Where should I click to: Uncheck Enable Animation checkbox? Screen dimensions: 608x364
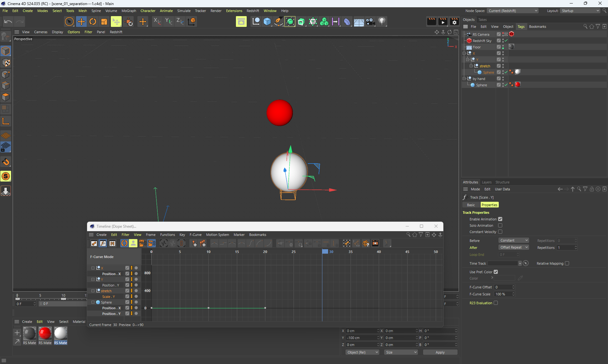(500, 219)
